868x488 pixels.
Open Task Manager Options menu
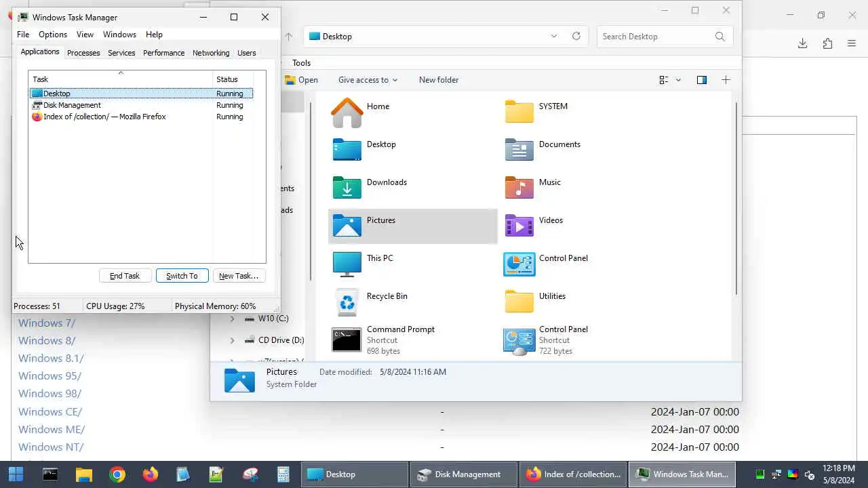click(x=53, y=35)
